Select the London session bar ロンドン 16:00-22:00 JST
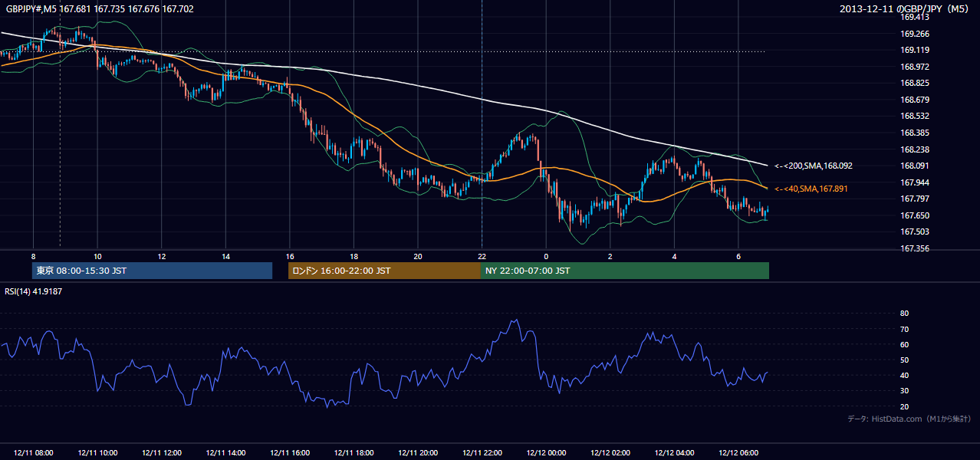Viewport: 980px width, 460px height. click(384, 271)
